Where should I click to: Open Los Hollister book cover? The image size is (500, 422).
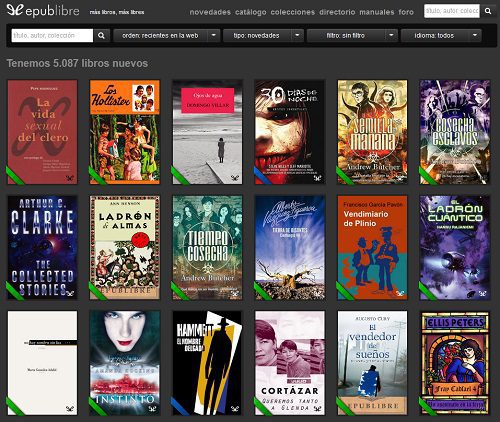click(125, 132)
